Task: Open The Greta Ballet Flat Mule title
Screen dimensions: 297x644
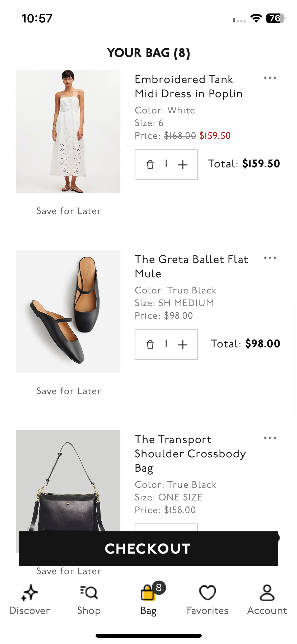Action: 191,266
